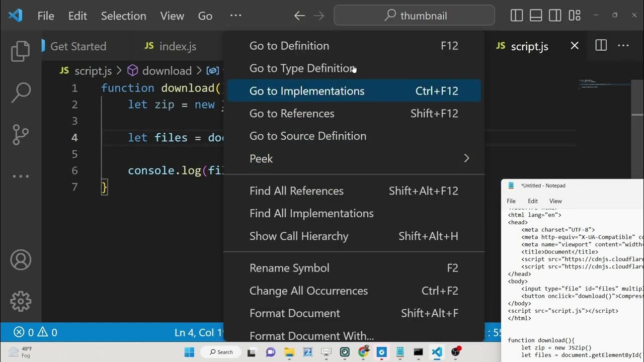Click the errors and warnings status indicator
The height and width of the screenshot is (362, 644).
[x=35, y=332]
